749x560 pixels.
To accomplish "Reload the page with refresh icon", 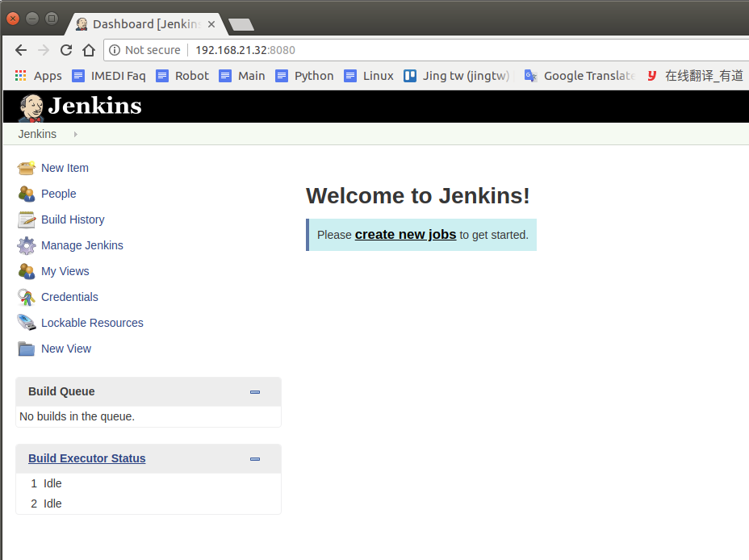I will [66, 50].
